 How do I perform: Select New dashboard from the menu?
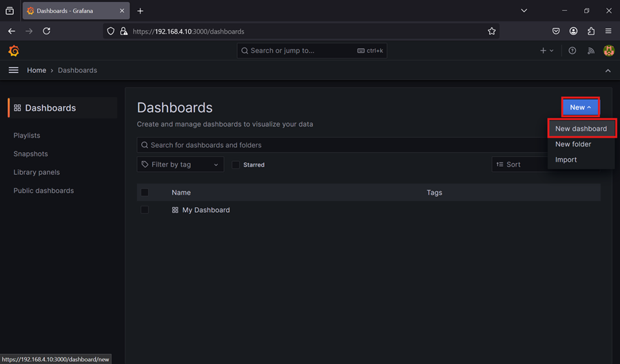coord(581,129)
